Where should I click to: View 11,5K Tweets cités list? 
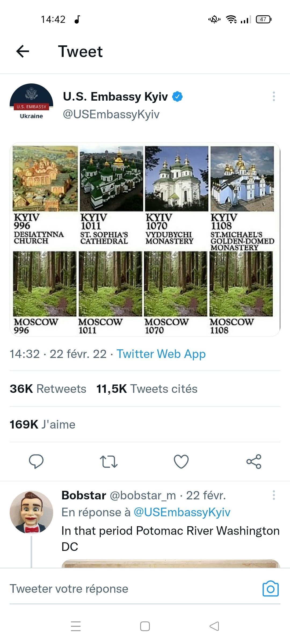(x=147, y=389)
